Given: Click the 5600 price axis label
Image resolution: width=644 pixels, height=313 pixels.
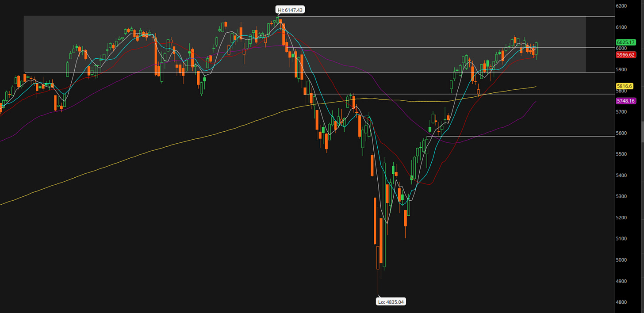Looking at the screenshot, I should pos(621,133).
